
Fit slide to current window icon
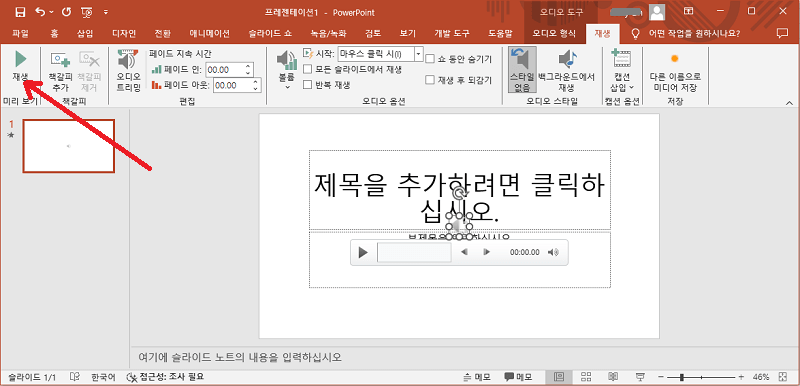pyautogui.click(x=783, y=377)
